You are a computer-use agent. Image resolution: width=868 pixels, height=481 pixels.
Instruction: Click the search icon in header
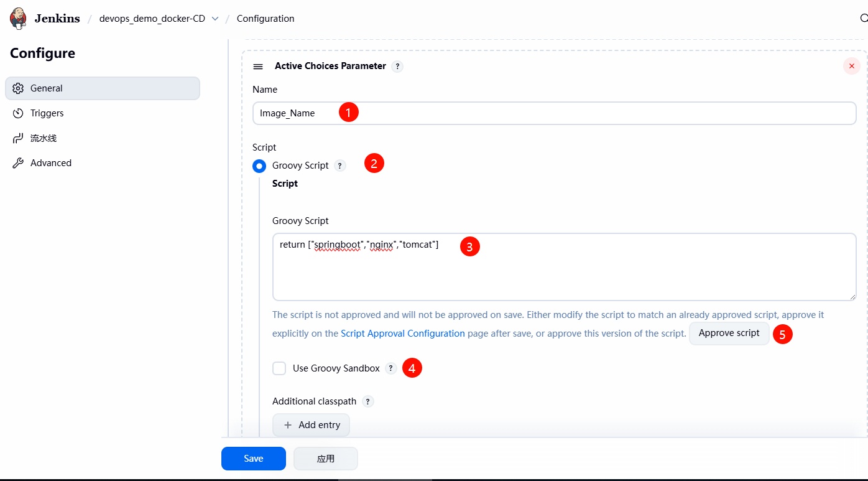click(863, 19)
